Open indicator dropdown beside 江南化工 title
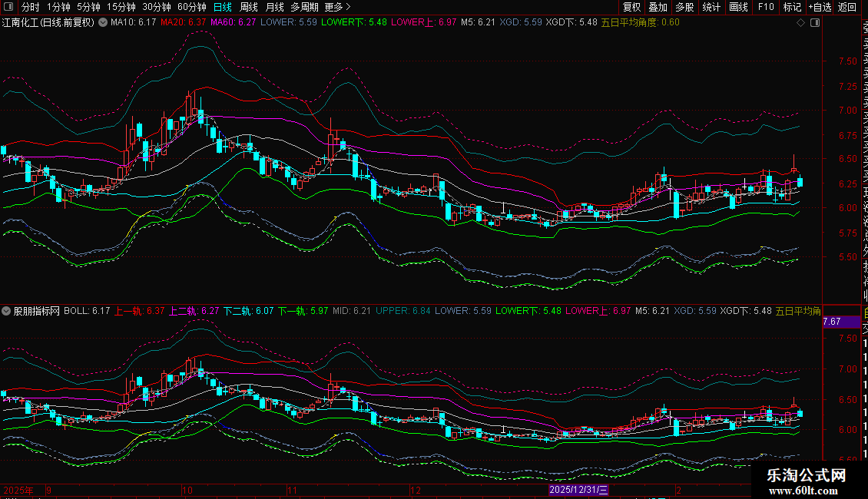Screen dimensions: 868x499 (x=104, y=23)
